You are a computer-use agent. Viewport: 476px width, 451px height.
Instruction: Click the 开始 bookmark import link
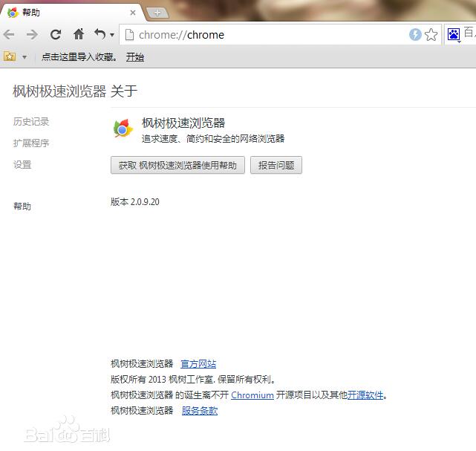tap(135, 57)
